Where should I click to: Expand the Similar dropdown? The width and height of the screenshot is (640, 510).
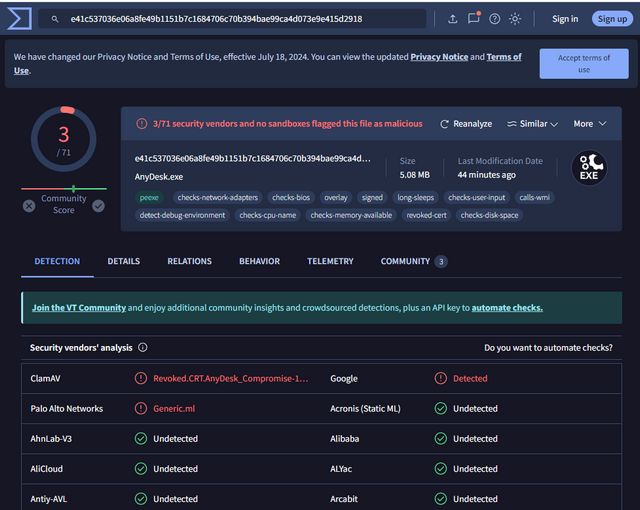[532, 124]
